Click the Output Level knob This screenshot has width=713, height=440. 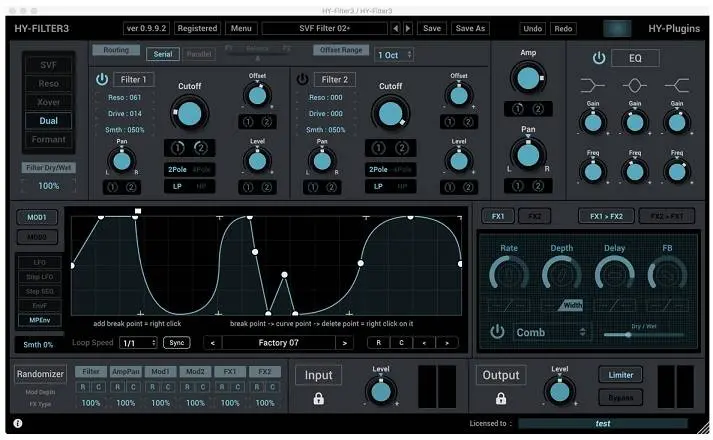560,391
